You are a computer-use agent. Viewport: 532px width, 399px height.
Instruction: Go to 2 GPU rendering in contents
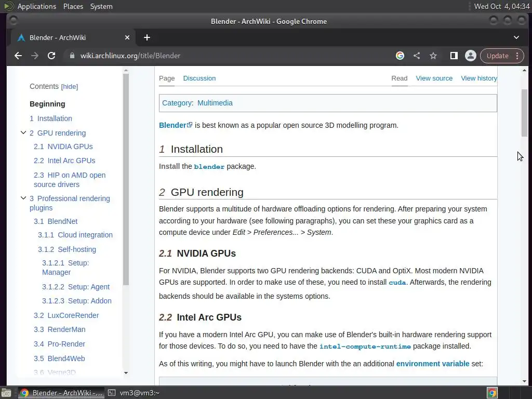click(58, 133)
